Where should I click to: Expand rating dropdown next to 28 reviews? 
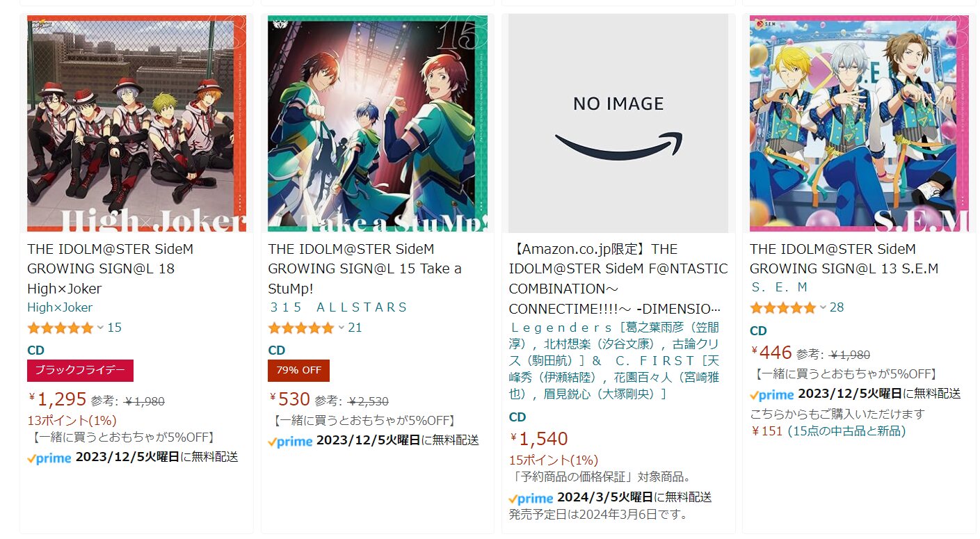click(x=823, y=308)
